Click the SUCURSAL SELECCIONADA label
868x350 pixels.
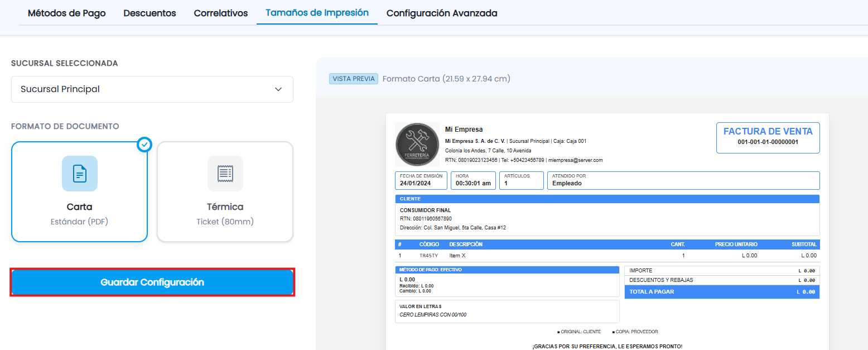[x=65, y=64]
